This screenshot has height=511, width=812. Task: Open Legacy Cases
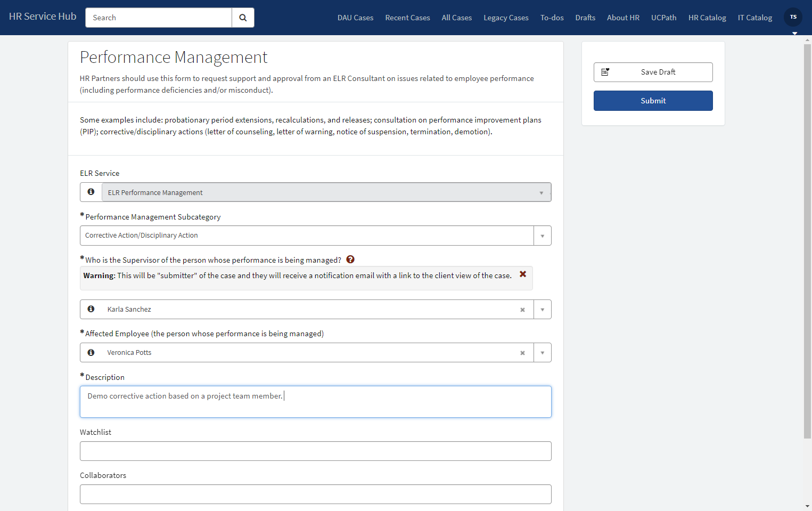click(x=506, y=18)
